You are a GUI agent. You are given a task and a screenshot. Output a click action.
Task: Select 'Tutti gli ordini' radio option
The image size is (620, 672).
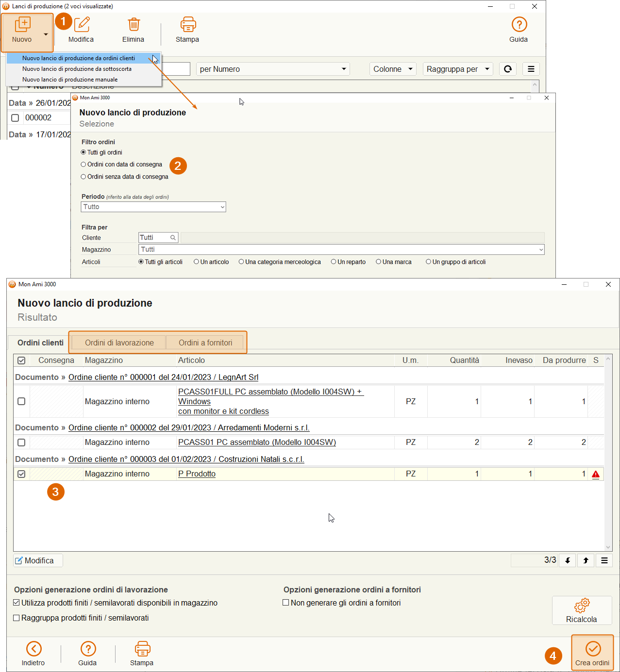coord(84,152)
